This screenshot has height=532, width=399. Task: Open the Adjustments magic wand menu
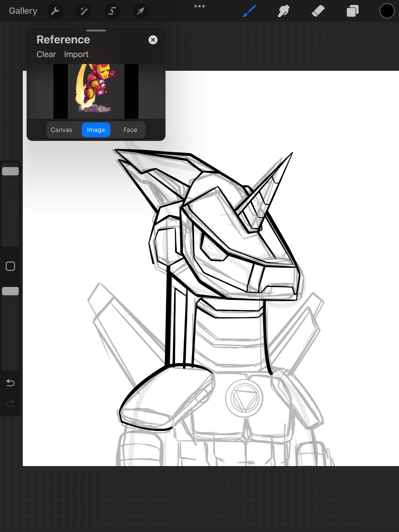point(84,11)
